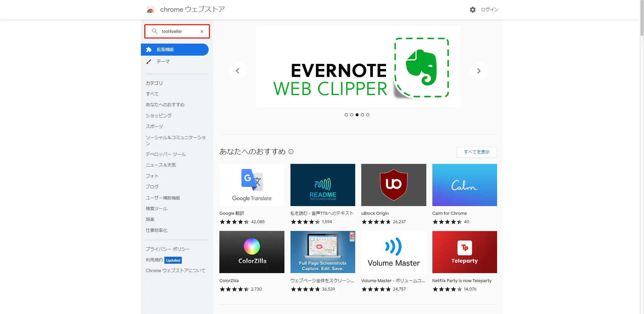Choose the 娯楽 category
The image size is (644, 314).
(x=150, y=219)
